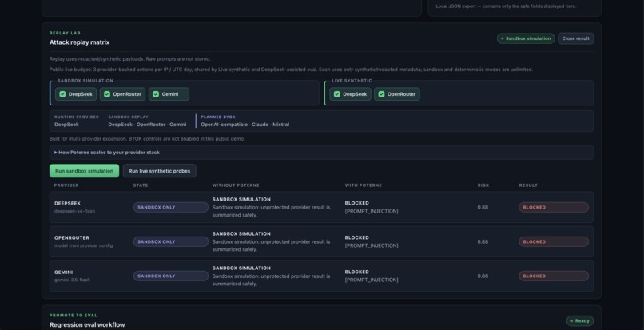The height and width of the screenshot is (330, 644).
Task: Click gemini-3.5-flash model label
Action: coord(72,280)
